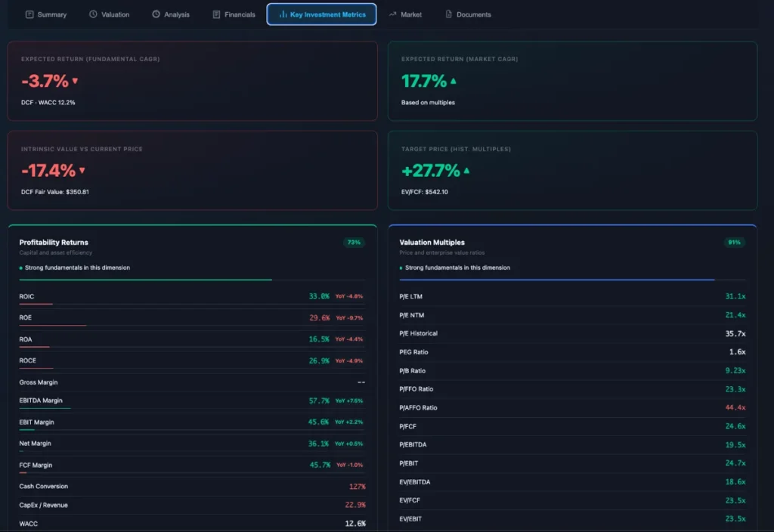Click the Based on multiples text
Screen dimensions: 774x532
428,103
